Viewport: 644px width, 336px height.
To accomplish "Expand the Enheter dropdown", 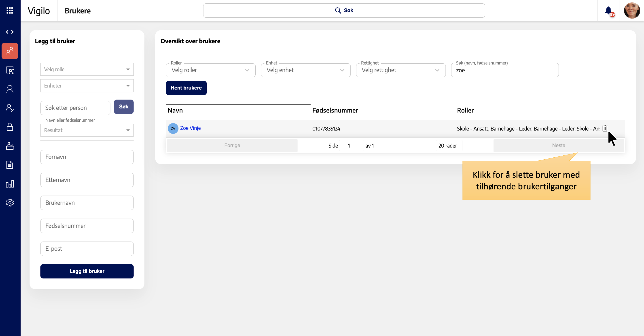I will 87,86.
